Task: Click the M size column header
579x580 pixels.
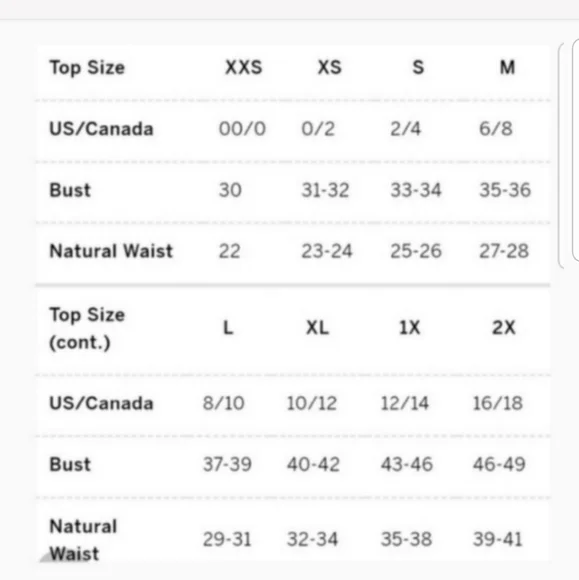Action: coord(508,68)
